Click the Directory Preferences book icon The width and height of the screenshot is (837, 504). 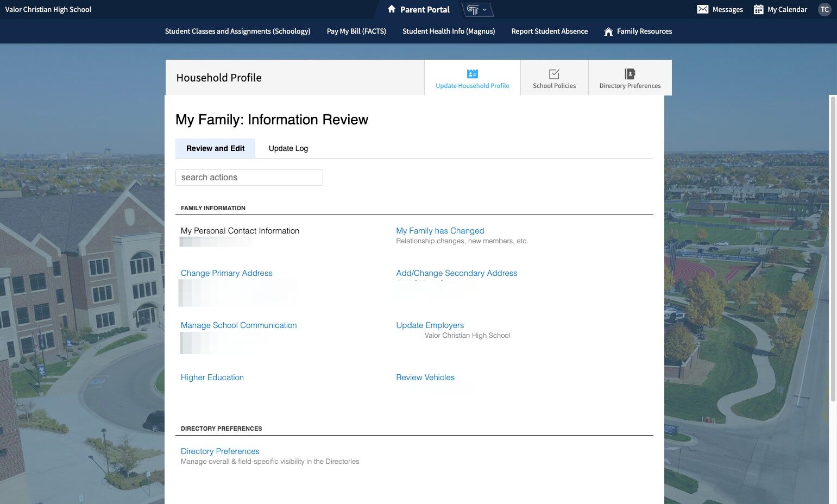coord(630,74)
